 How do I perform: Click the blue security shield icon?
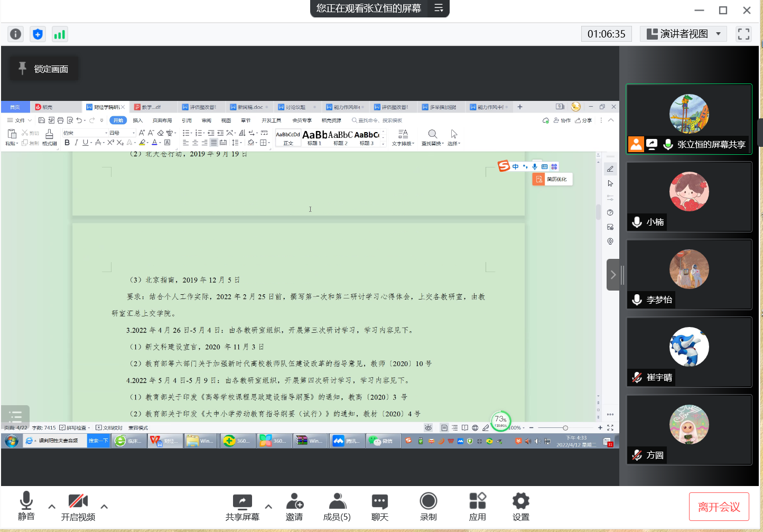[38, 34]
